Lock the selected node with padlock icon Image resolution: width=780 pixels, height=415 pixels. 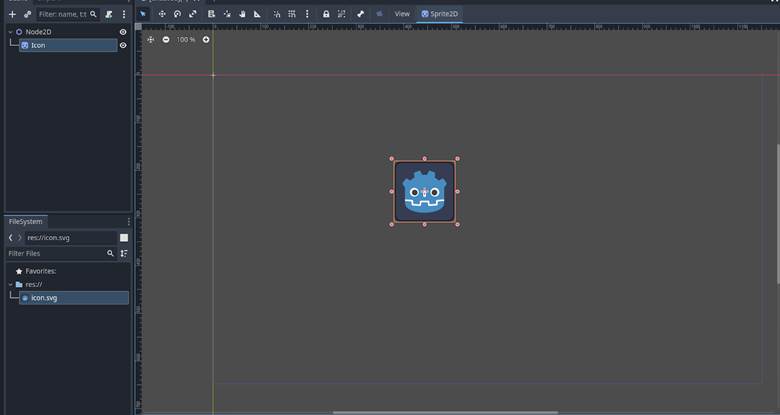(x=326, y=14)
